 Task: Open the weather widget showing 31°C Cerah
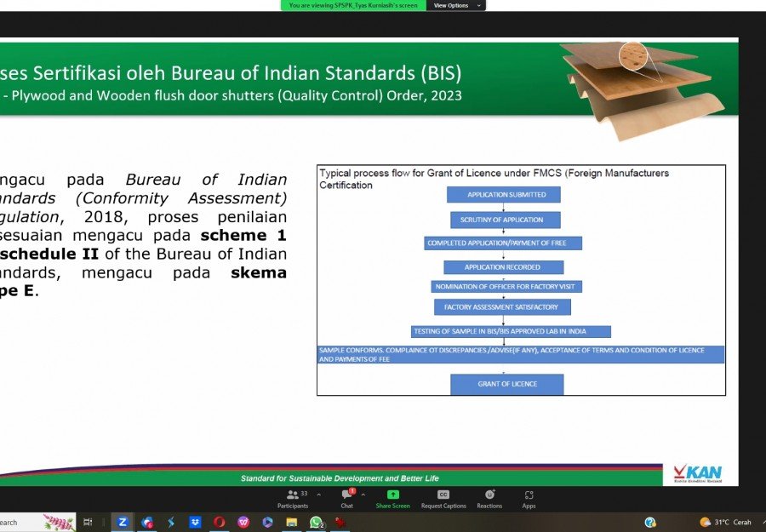point(725,523)
